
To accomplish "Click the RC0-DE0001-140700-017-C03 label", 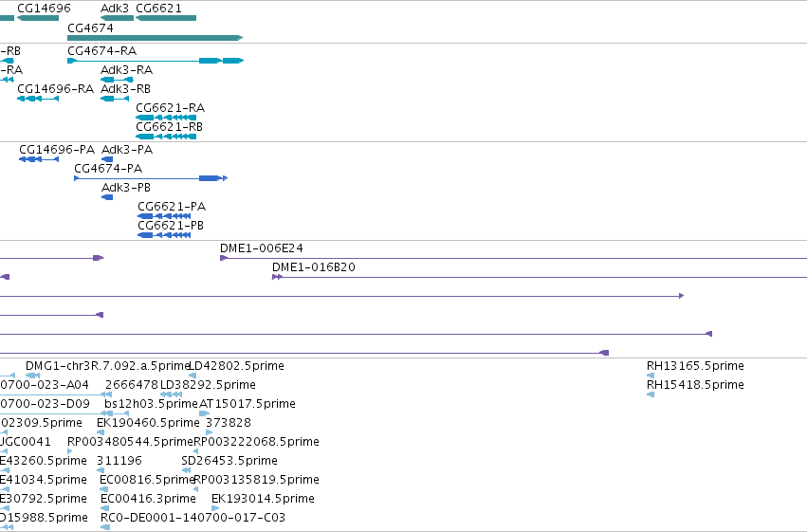I will click(193, 518).
